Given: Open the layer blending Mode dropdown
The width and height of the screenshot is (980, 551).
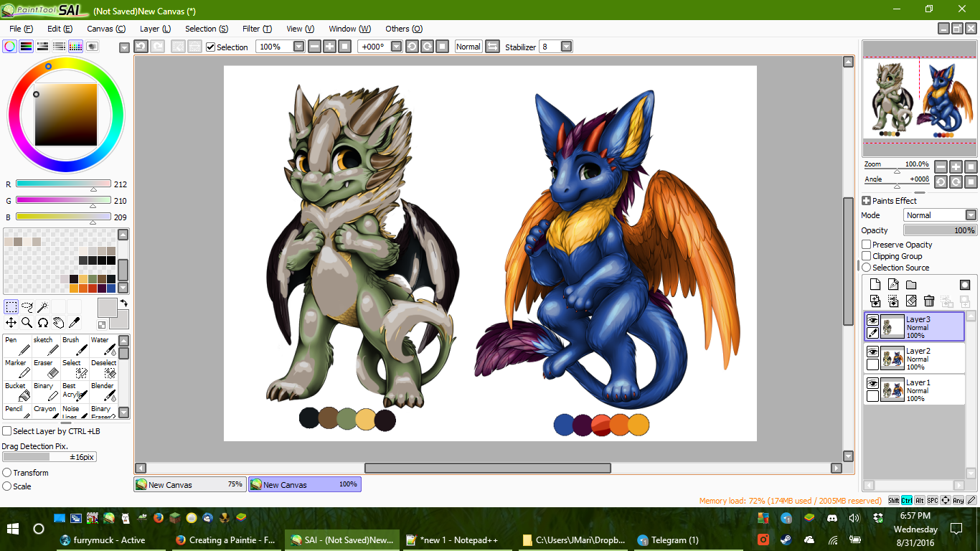Looking at the screenshot, I should pyautogui.click(x=970, y=215).
